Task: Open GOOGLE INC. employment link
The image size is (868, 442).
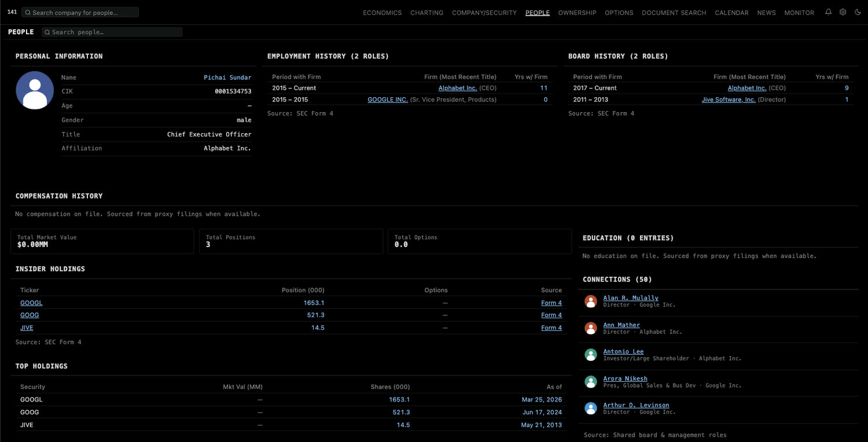Action: pyautogui.click(x=388, y=100)
